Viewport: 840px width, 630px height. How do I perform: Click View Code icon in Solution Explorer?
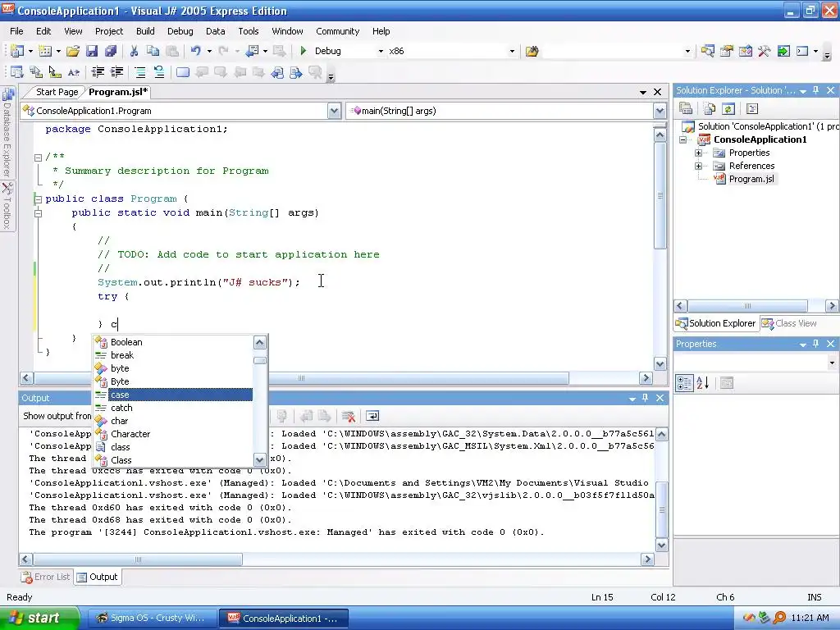pyautogui.click(x=752, y=109)
